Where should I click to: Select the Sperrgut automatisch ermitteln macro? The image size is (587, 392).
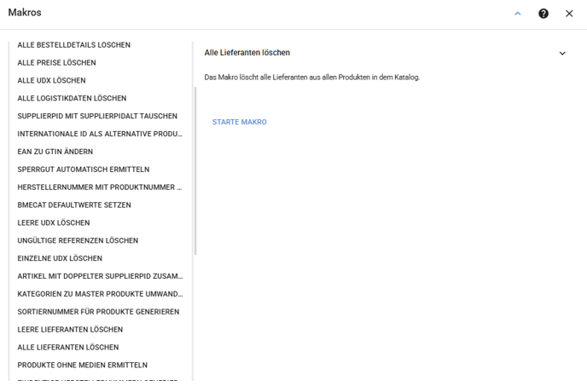(x=83, y=170)
